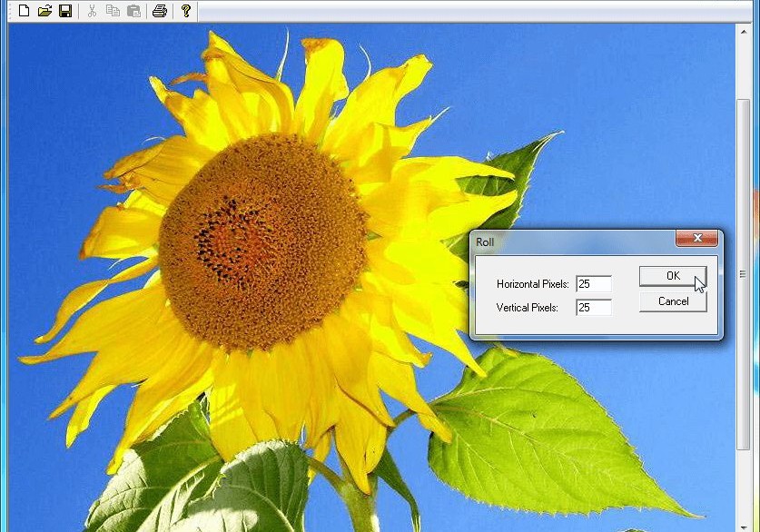Click the vertical scrollbar down arrow
This screenshot has width=760, height=532.
pos(744,527)
